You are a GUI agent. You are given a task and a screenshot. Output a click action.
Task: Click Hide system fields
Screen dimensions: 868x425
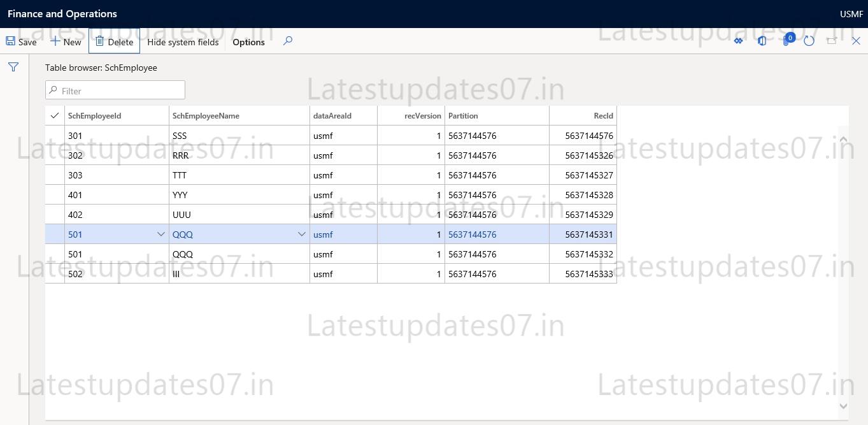point(182,41)
